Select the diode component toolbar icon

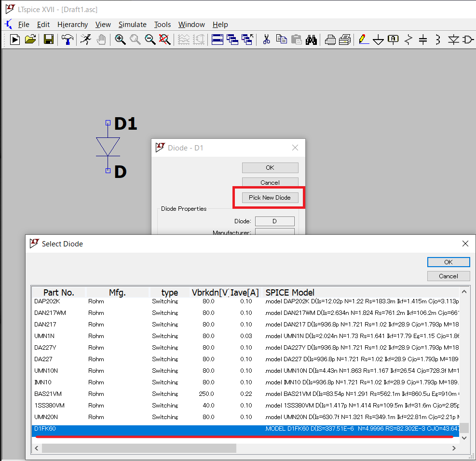[x=453, y=40]
